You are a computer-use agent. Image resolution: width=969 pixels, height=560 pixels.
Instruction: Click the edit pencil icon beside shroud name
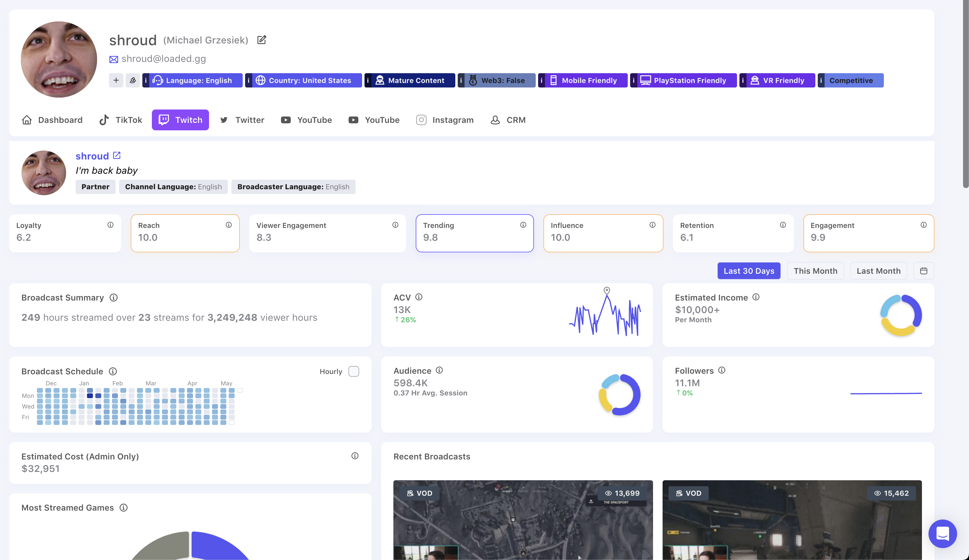coord(261,40)
